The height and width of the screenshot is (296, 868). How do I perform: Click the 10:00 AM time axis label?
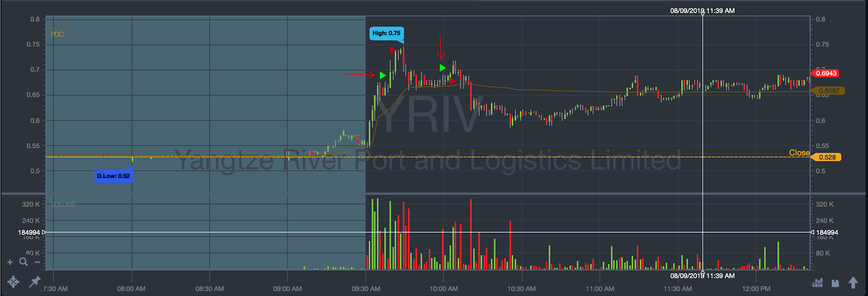[x=444, y=289]
